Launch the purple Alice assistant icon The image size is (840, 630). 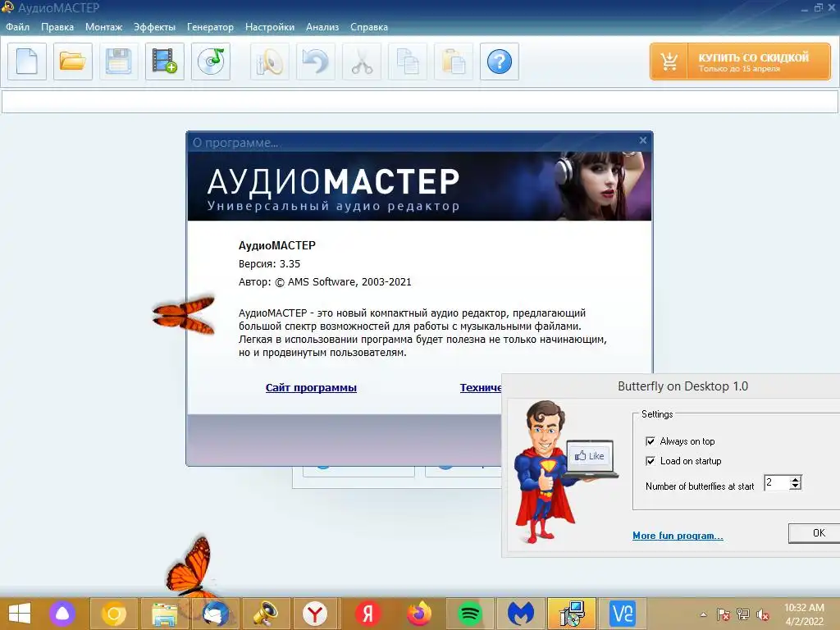point(62,614)
